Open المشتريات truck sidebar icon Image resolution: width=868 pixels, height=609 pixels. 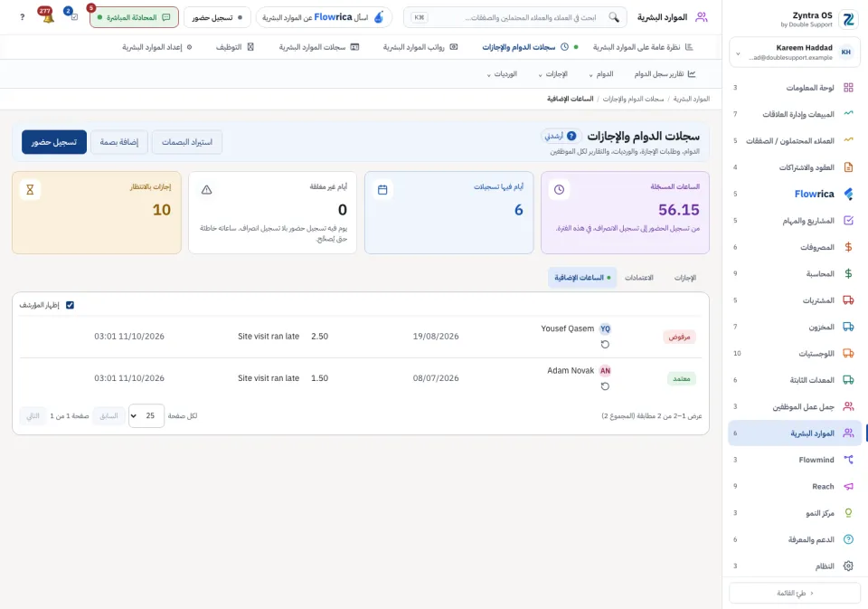pos(848,300)
